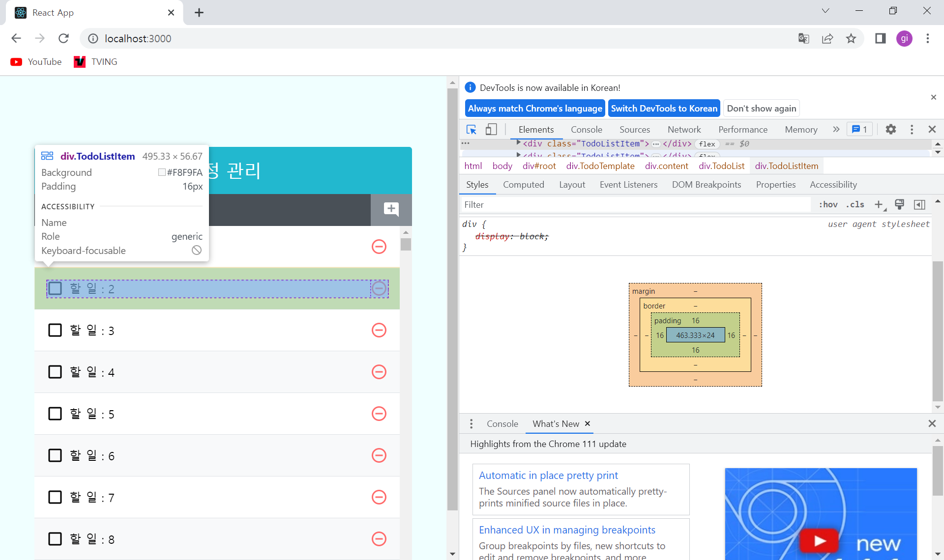
Task: Click Switch DevTools to Korean button
Action: pos(664,109)
